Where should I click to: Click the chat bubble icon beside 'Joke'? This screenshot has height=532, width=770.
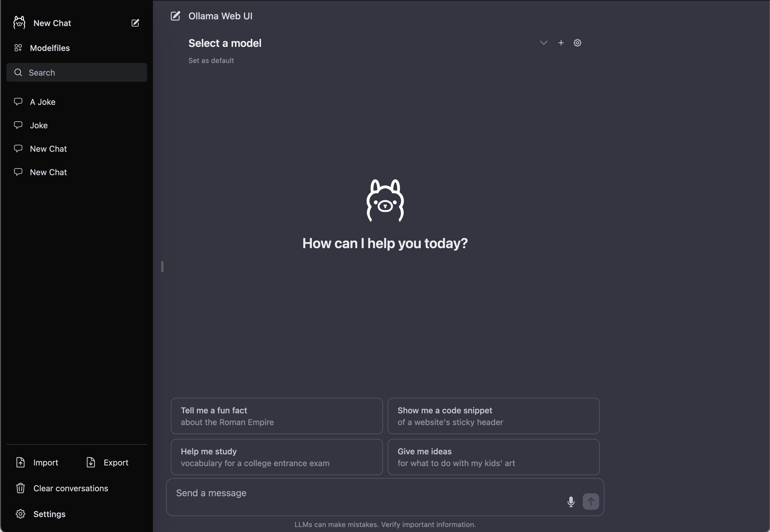(x=18, y=125)
